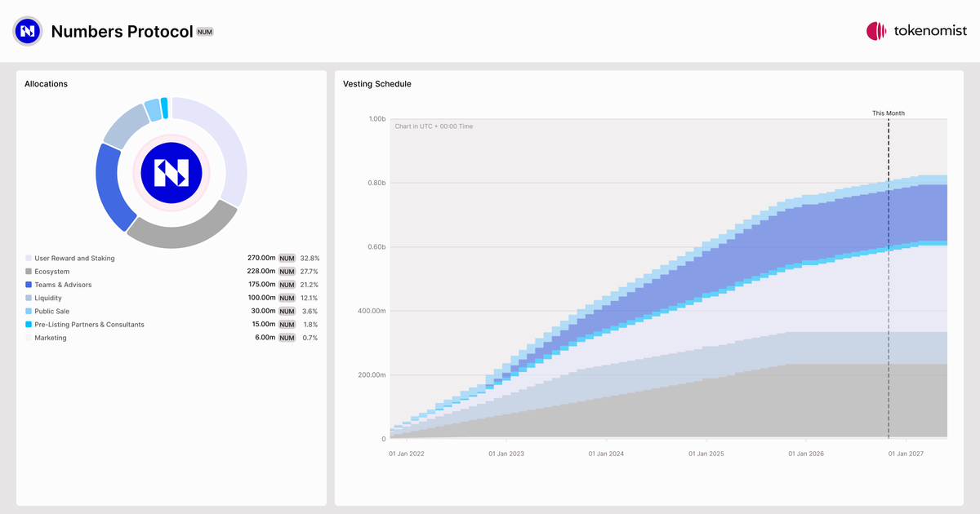Click the 27.7% percentage value

(310, 272)
